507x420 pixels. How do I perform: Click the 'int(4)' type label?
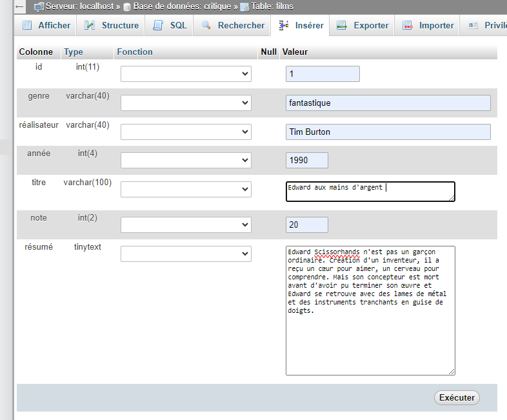[87, 154]
